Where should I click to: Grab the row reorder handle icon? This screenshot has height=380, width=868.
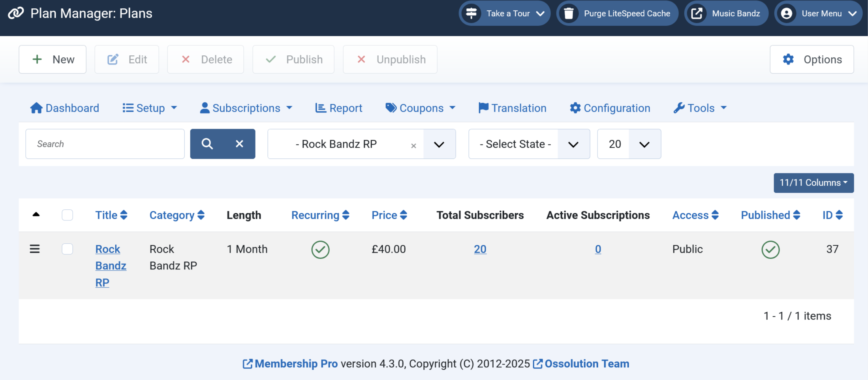pos(35,249)
